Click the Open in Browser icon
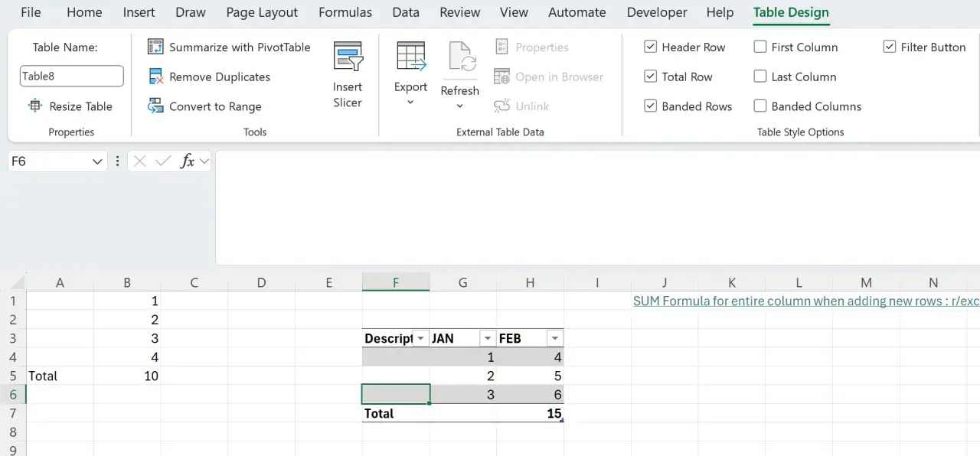 501,77
